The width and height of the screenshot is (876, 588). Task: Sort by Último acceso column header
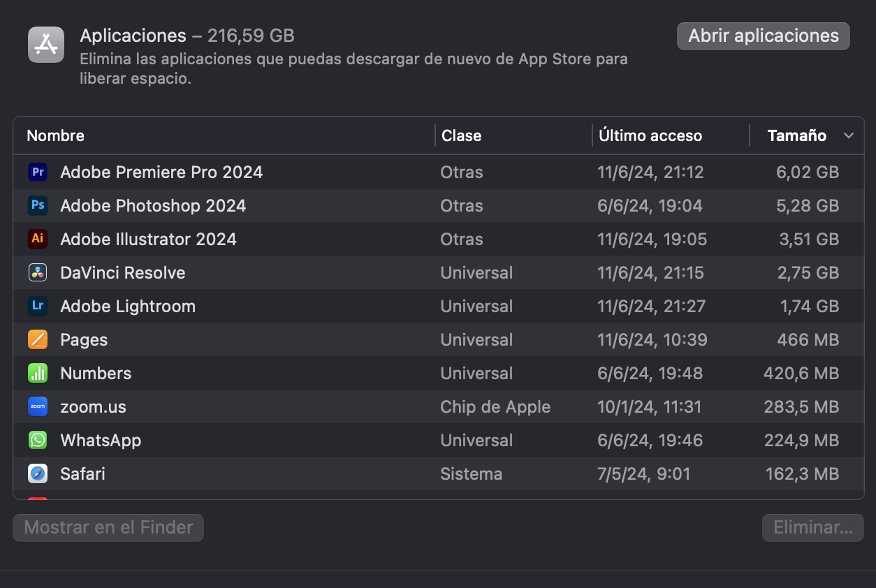coord(650,135)
